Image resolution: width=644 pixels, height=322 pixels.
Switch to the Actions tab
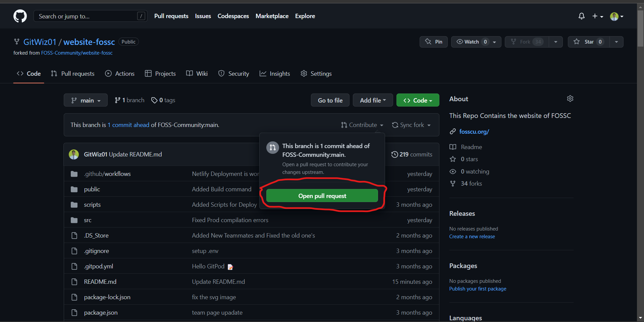pos(120,74)
